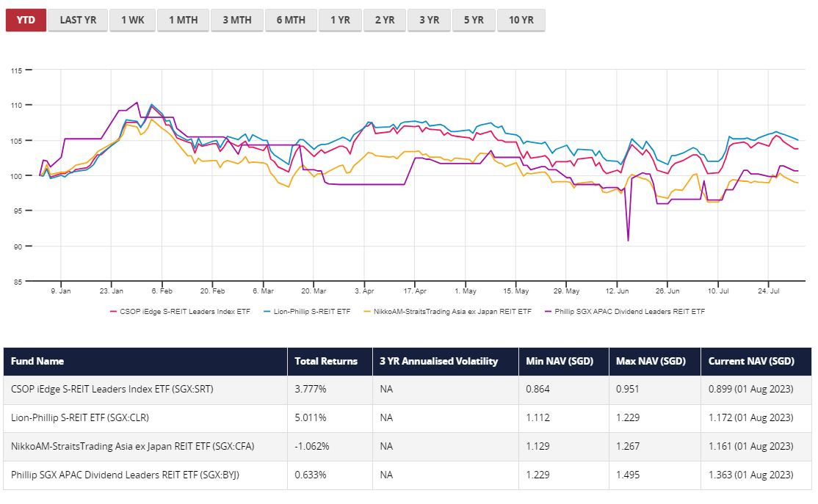
Task: Select the YTD time range tab
Action: point(26,21)
